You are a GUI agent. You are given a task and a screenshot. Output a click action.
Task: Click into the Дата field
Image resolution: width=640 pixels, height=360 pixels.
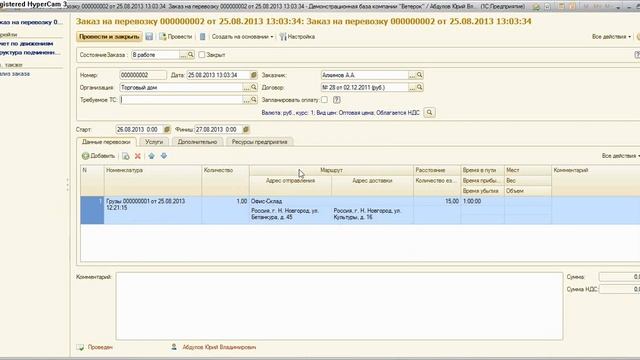[218, 75]
